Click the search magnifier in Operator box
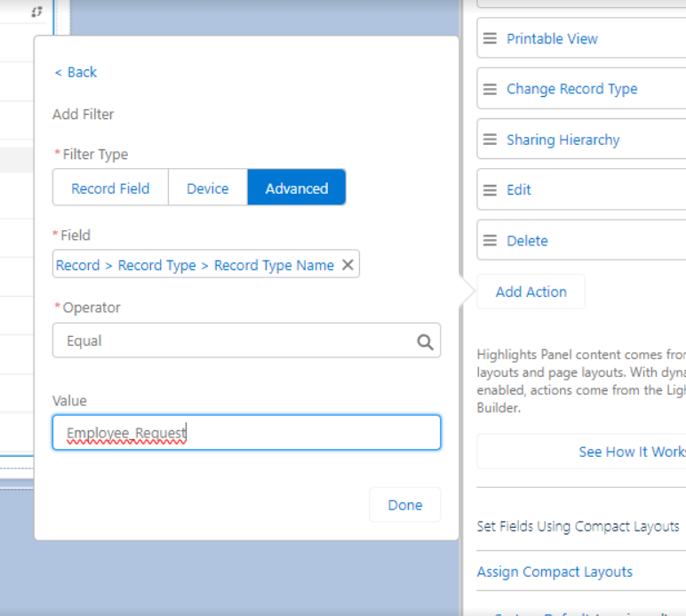 (x=425, y=341)
